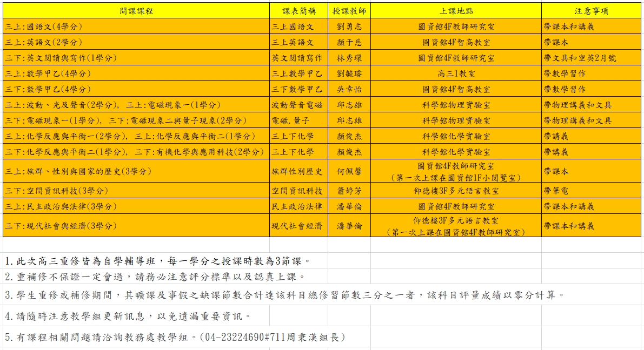Click cell 三下:空間資訊科技(3學分)
644x350 pixels.
(x=136, y=190)
